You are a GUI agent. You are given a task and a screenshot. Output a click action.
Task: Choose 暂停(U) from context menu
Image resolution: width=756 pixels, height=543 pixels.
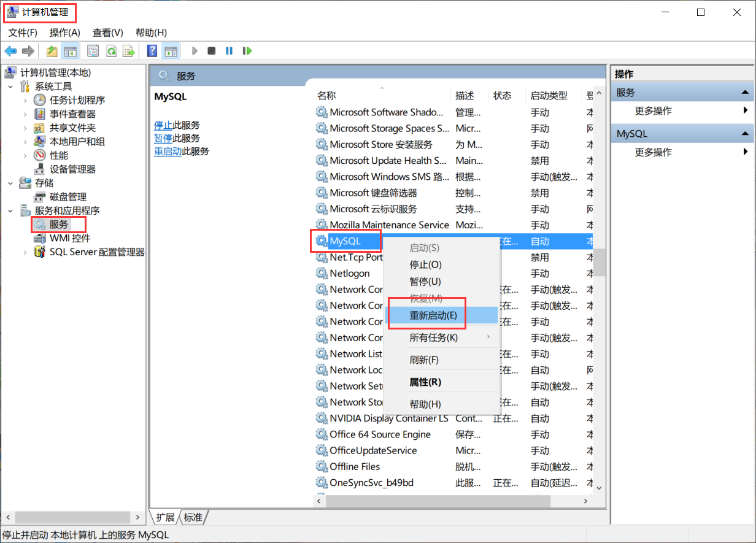(x=442, y=282)
